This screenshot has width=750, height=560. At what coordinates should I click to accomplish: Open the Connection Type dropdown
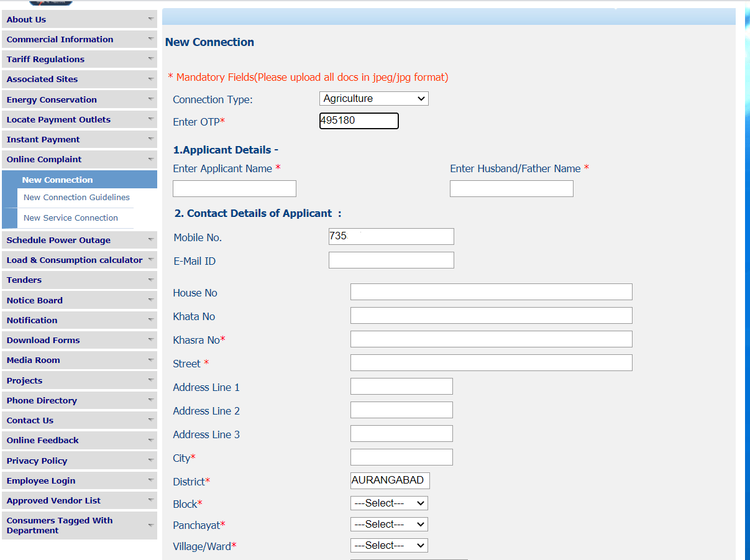(x=373, y=98)
